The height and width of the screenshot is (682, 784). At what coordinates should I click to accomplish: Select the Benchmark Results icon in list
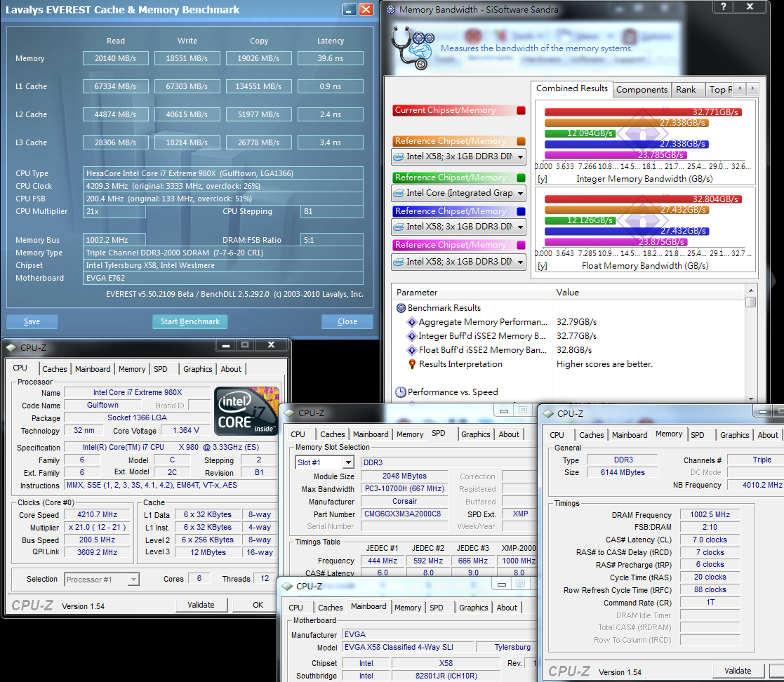pos(401,308)
